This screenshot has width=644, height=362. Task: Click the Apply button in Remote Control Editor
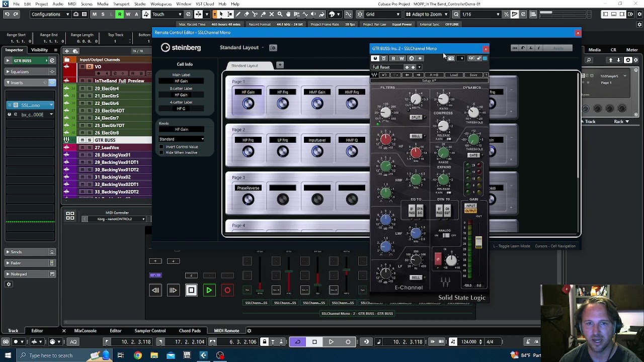558,48
